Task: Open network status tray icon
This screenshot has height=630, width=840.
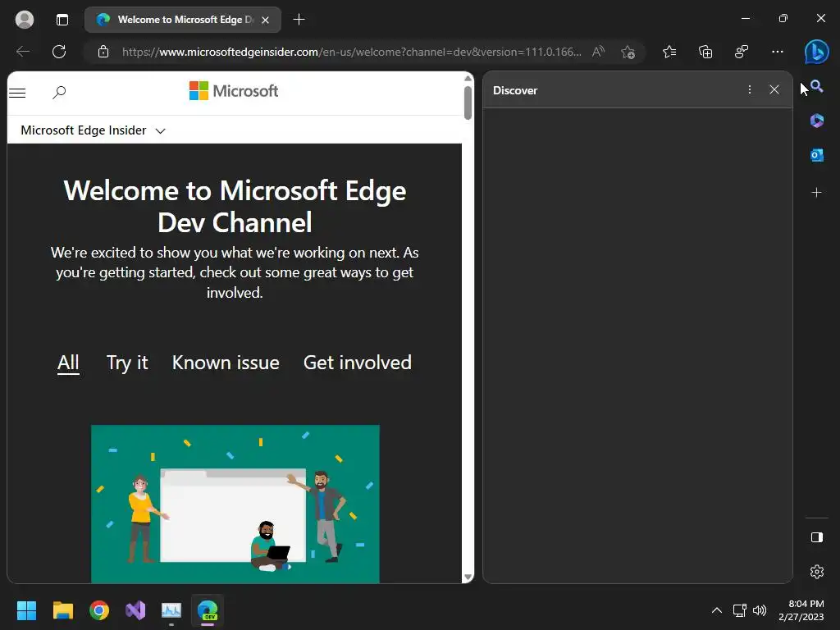Action: (x=740, y=610)
